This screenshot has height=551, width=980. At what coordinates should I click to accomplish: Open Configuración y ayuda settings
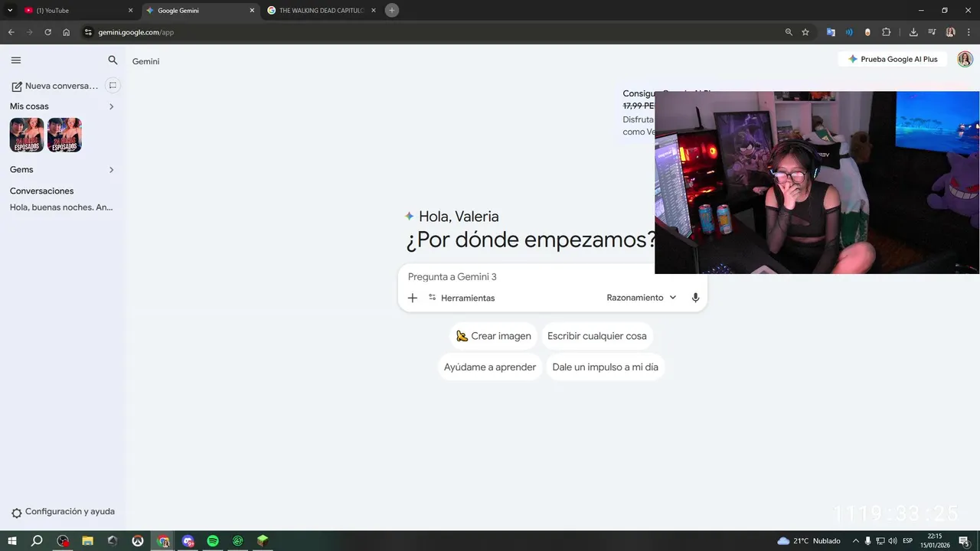point(63,512)
